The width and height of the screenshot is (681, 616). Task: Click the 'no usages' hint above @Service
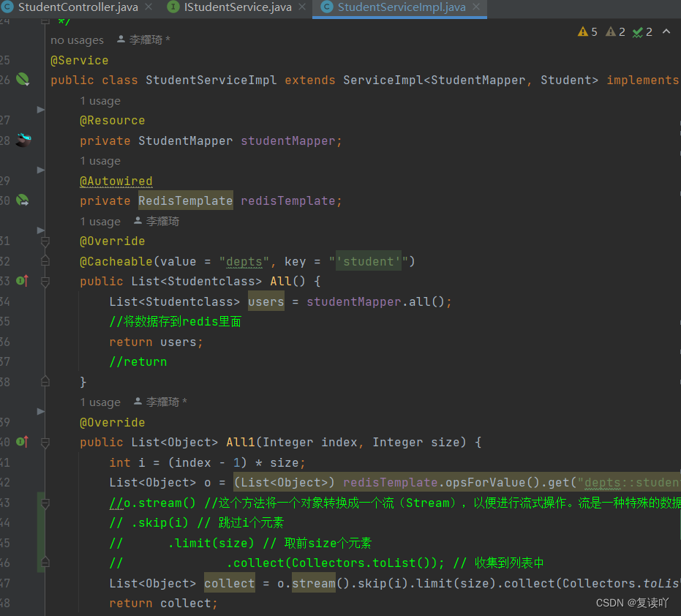77,40
